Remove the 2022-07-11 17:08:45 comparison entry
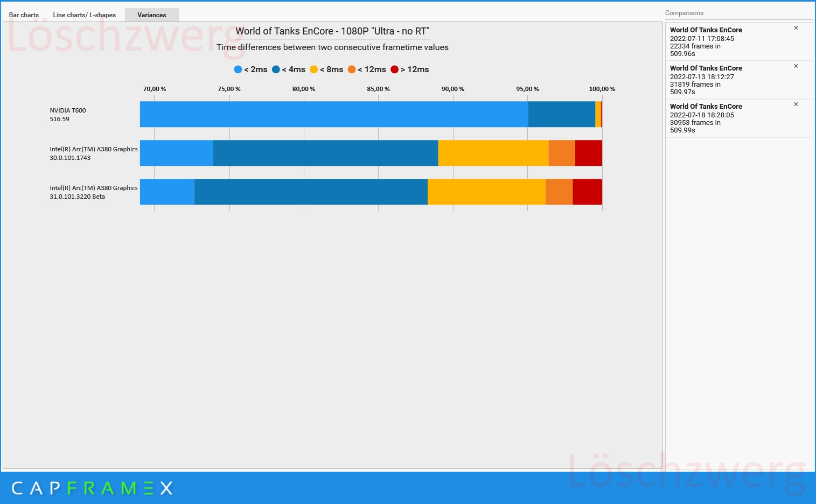Viewport: 816px width, 504px height. click(x=796, y=28)
